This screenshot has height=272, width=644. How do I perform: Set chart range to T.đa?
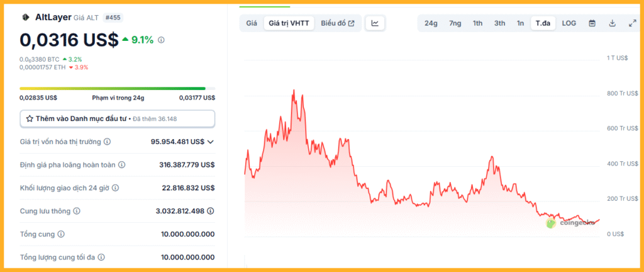coord(543,23)
